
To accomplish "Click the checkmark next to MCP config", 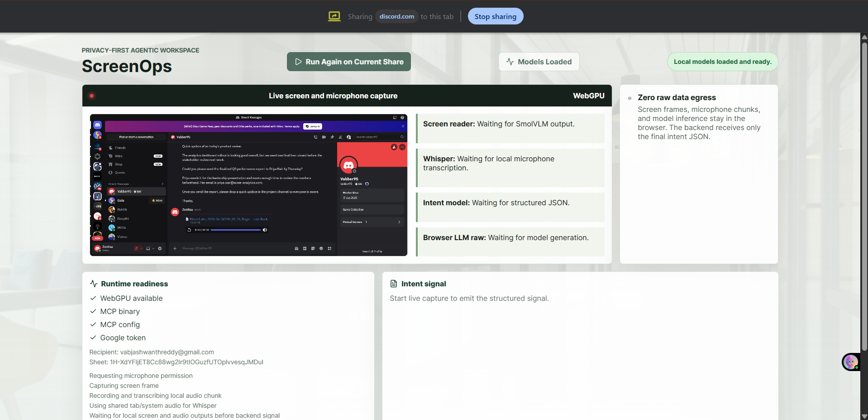I will click(93, 324).
